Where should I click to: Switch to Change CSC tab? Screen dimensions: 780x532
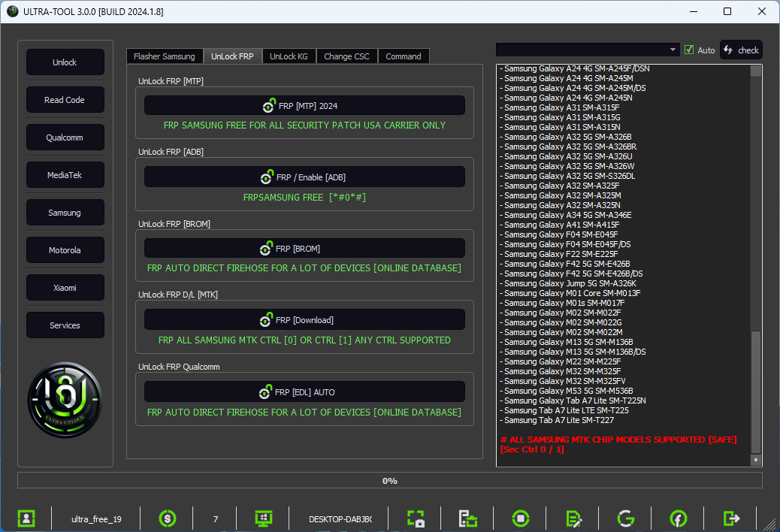click(x=346, y=56)
